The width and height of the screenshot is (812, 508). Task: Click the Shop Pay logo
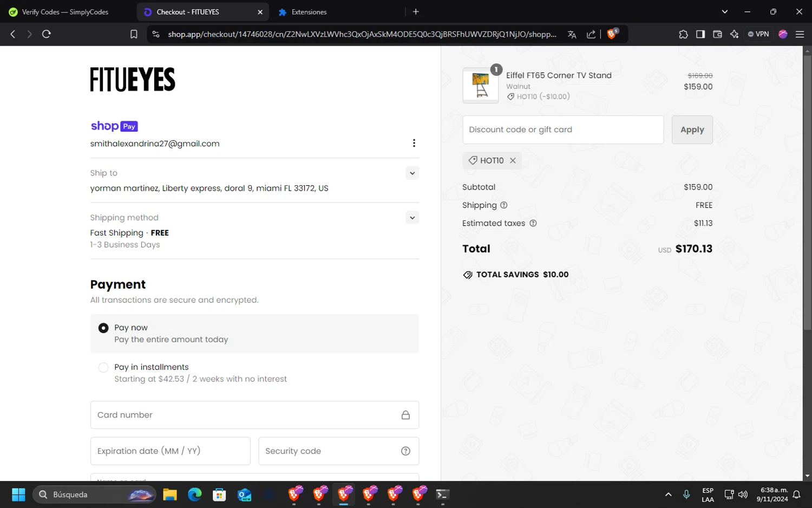tap(114, 126)
